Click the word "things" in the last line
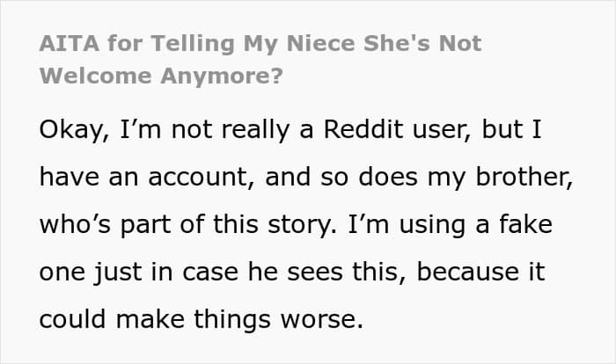This screenshot has width=616, height=364. pyautogui.click(x=232, y=320)
